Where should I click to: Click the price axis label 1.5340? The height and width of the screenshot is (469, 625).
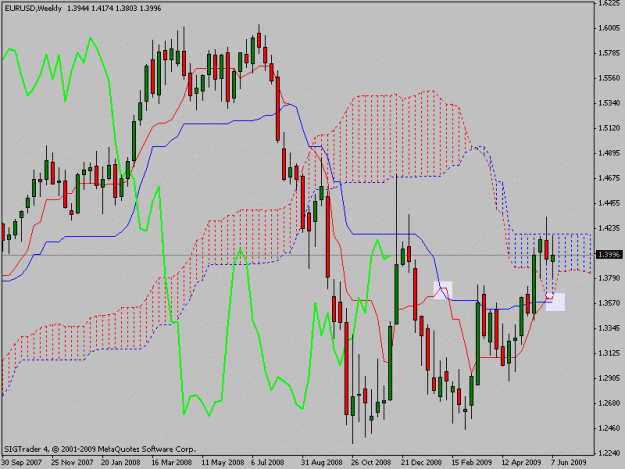click(609, 103)
